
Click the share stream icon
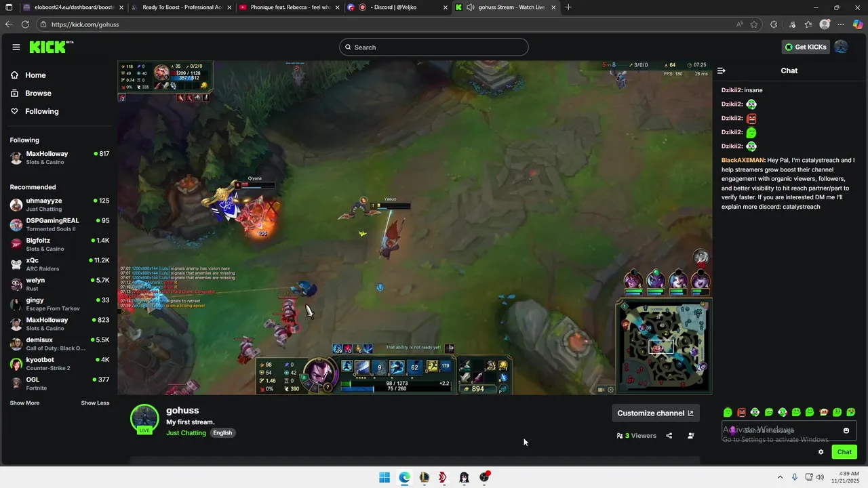(x=669, y=436)
